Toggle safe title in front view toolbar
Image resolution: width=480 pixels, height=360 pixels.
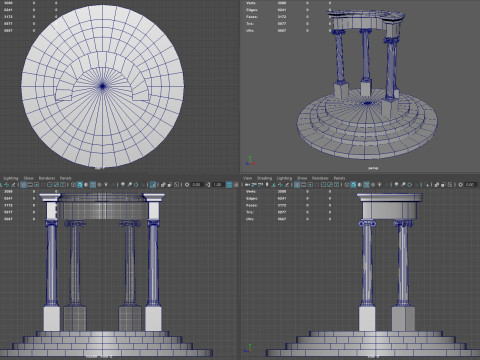[63, 185]
